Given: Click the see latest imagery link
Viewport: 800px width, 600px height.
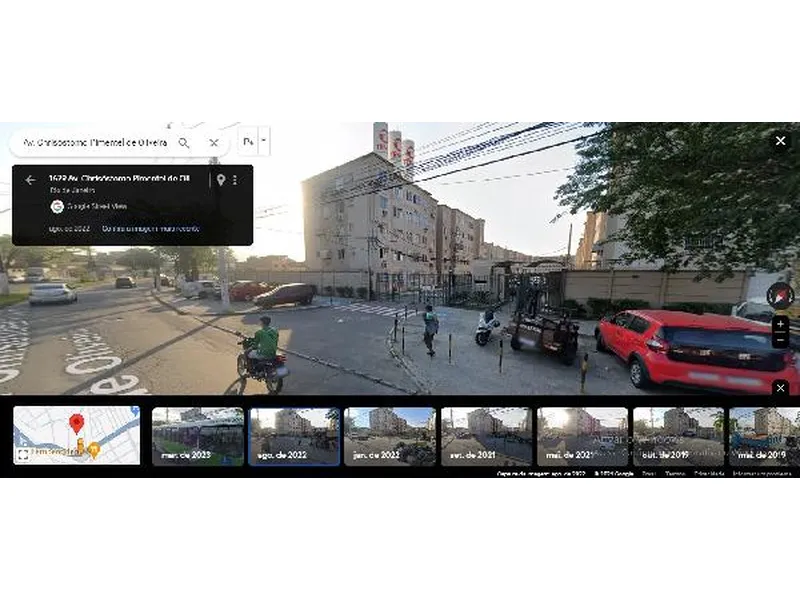Looking at the screenshot, I should tap(150, 228).
